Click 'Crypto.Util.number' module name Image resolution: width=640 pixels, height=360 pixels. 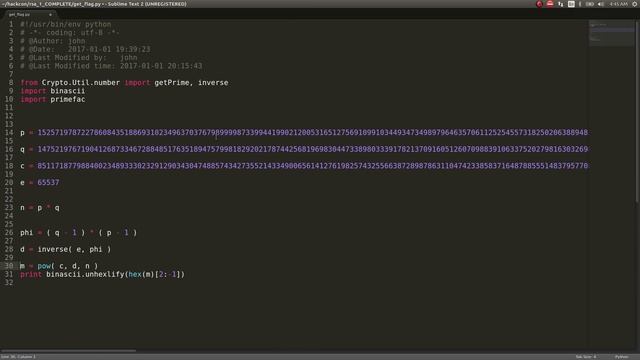pos(80,83)
